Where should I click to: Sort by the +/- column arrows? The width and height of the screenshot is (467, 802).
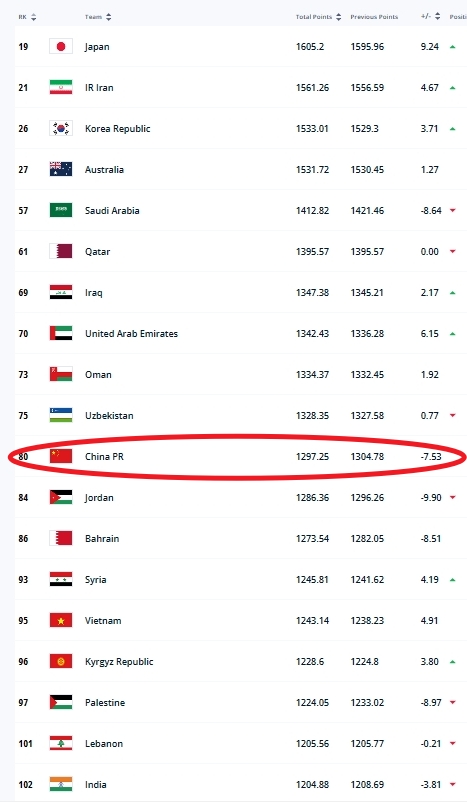tap(437, 17)
